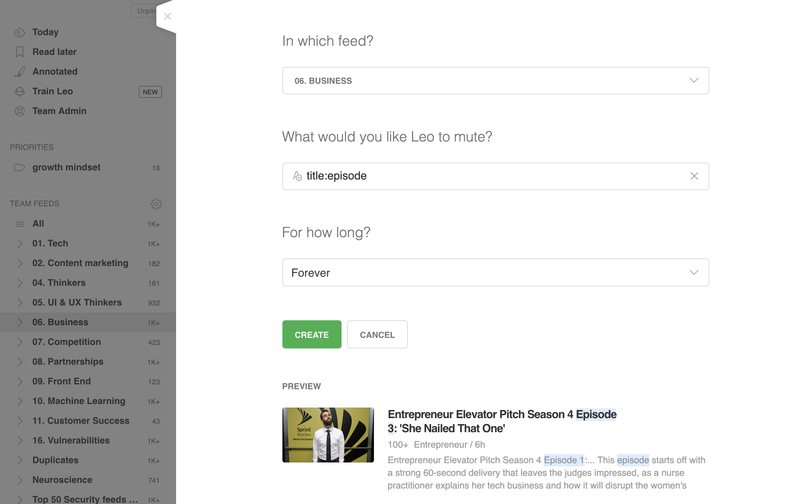Expand the Neuroscience feed folder
812x504 pixels.
[x=20, y=480]
